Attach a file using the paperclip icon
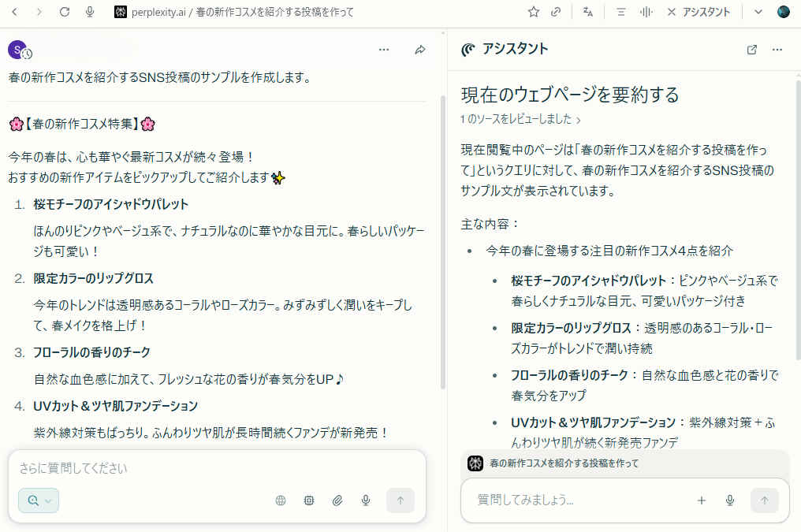 (x=337, y=500)
